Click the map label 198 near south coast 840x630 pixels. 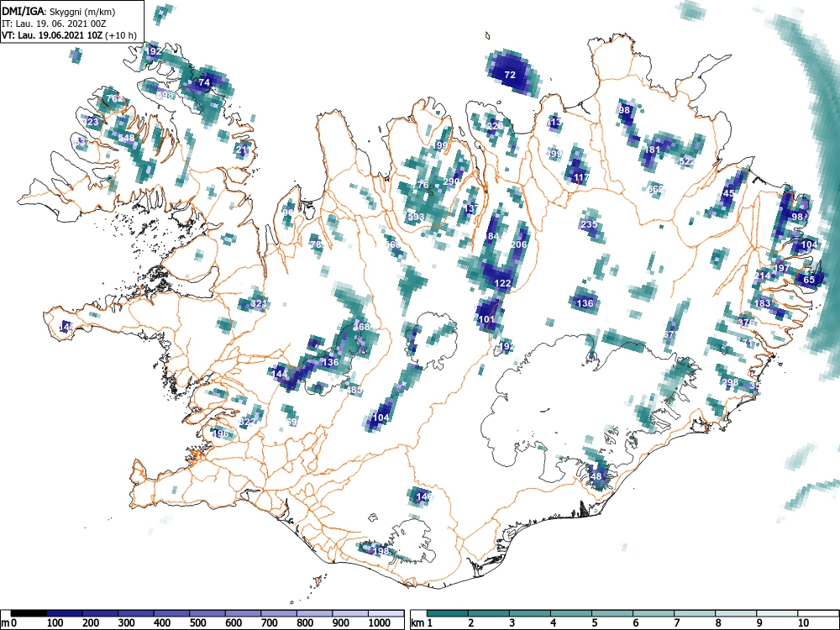coord(381,551)
